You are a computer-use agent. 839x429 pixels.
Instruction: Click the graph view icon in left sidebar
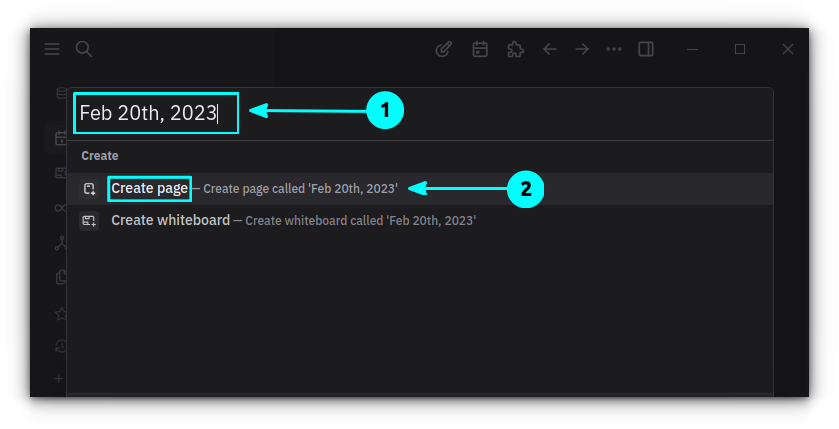pyautogui.click(x=61, y=243)
